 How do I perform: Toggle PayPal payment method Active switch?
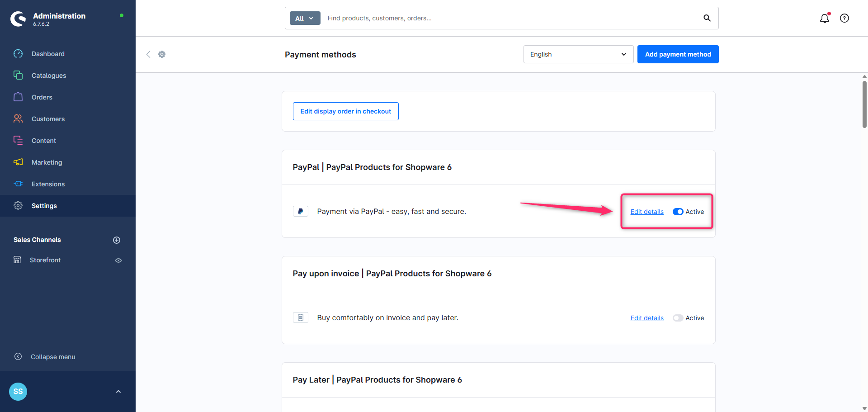pos(678,212)
